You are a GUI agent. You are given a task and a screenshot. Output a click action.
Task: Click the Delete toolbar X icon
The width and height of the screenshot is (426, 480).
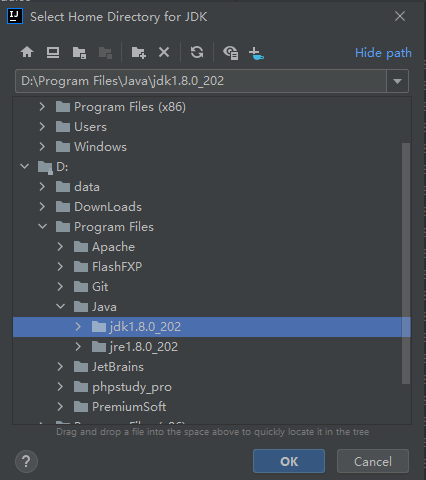(x=164, y=52)
